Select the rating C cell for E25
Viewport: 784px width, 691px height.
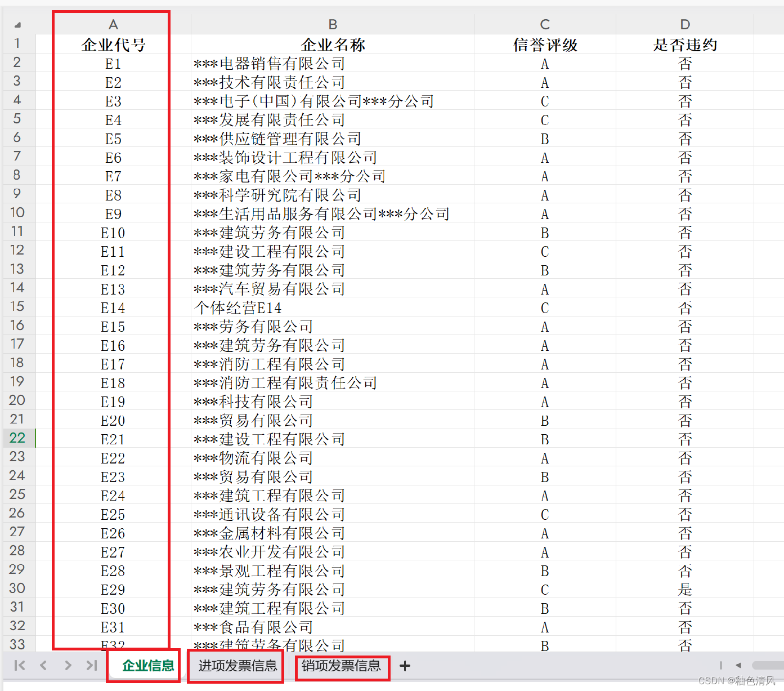click(545, 514)
